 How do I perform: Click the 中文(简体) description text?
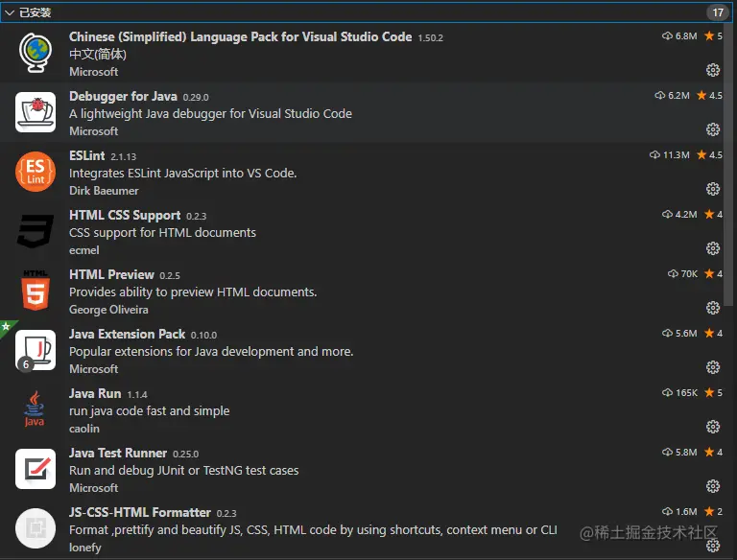pos(98,55)
